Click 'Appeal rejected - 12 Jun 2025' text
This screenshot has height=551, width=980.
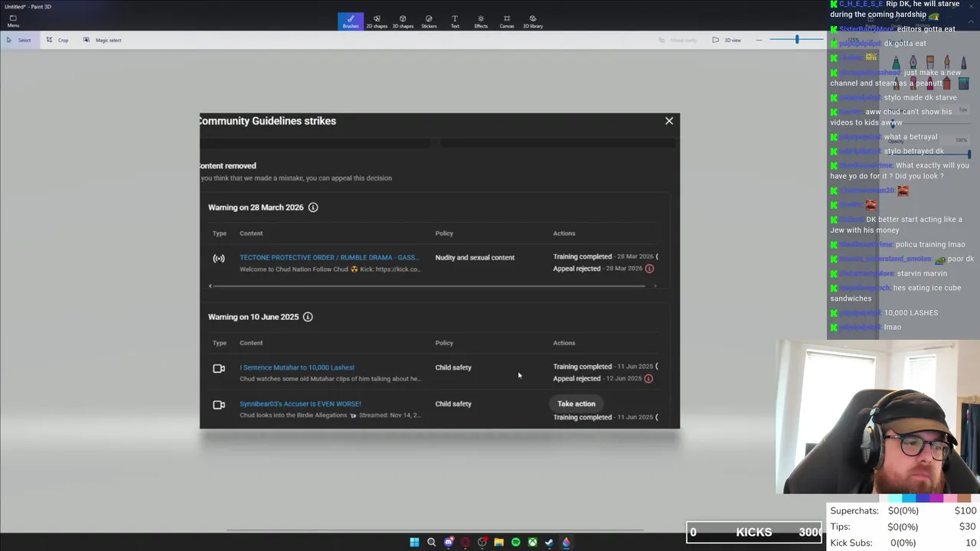click(598, 378)
